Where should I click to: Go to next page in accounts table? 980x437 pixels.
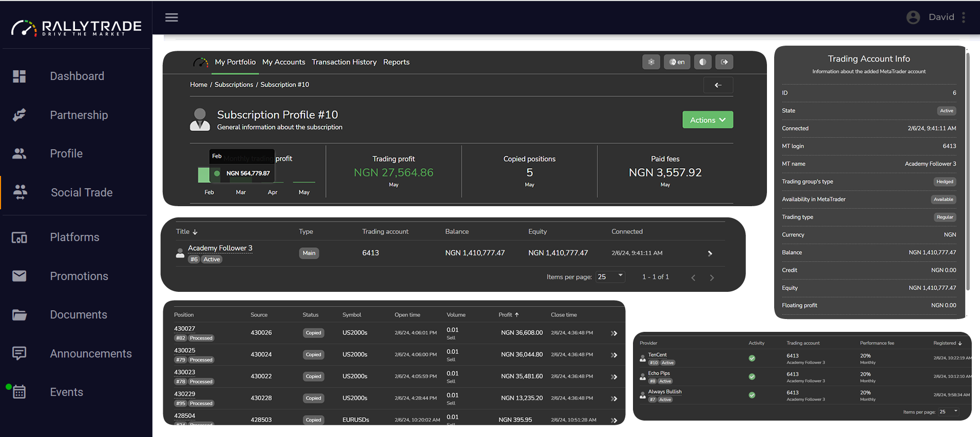point(712,277)
